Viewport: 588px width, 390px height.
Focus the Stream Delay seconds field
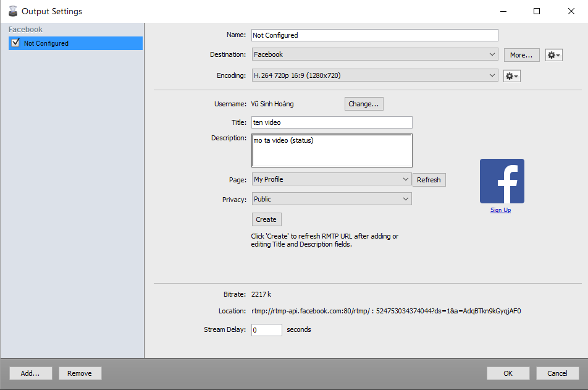point(267,330)
